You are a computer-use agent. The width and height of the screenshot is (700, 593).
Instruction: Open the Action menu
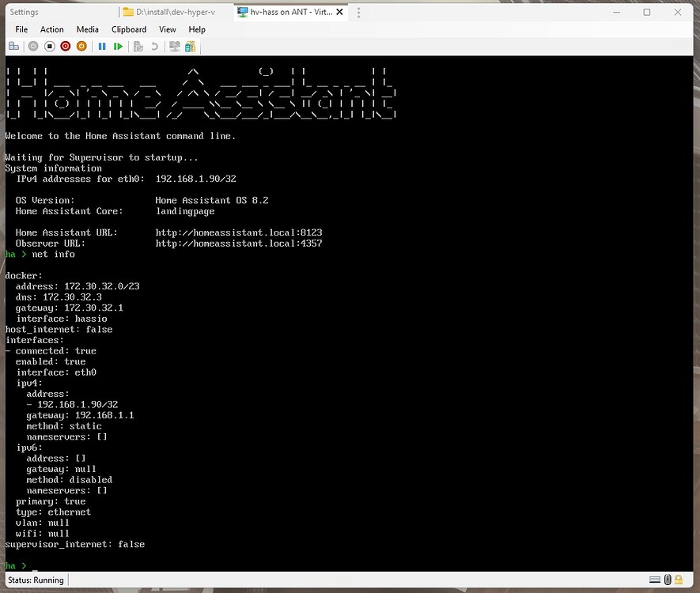[x=52, y=29]
